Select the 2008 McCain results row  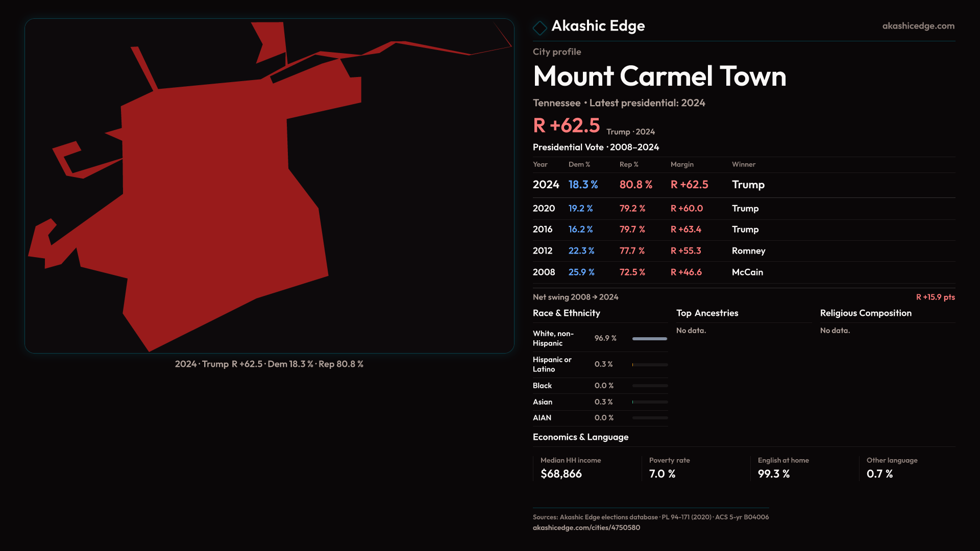(x=743, y=272)
